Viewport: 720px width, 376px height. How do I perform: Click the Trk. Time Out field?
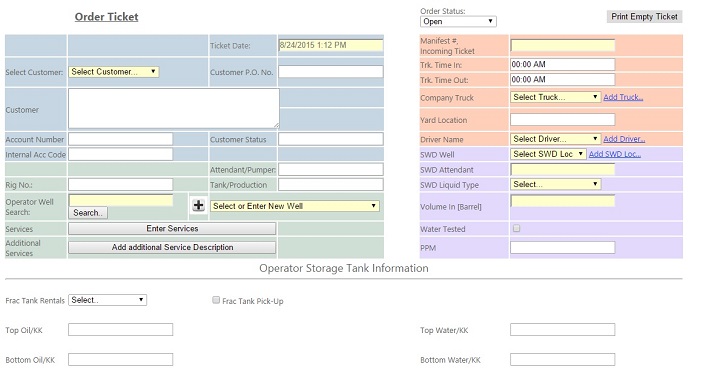pyautogui.click(x=562, y=79)
